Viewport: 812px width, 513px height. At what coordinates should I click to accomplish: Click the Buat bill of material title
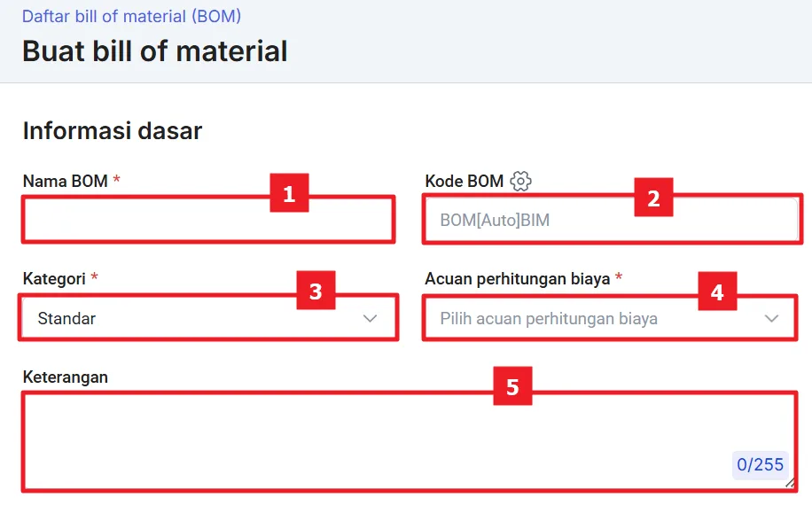pos(155,51)
